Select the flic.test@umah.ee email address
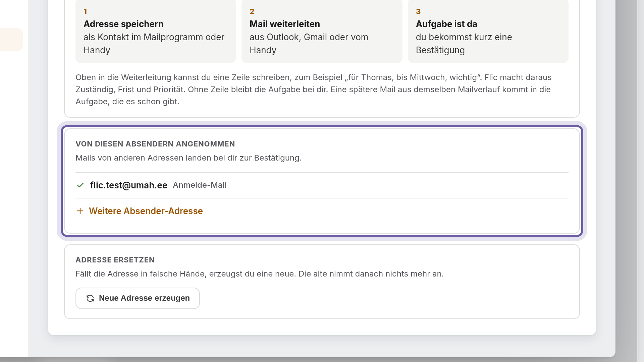The height and width of the screenshot is (362, 644). (x=129, y=185)
